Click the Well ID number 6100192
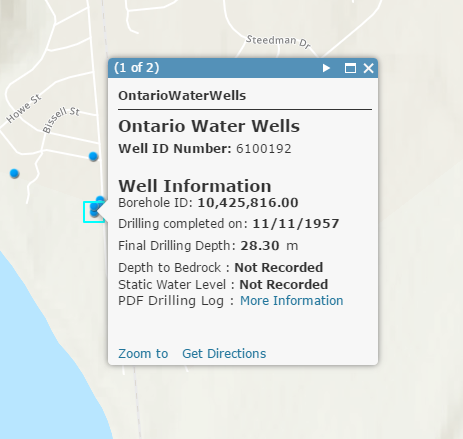The height and width of the screenshot is (439, 463). click(264, 149)
